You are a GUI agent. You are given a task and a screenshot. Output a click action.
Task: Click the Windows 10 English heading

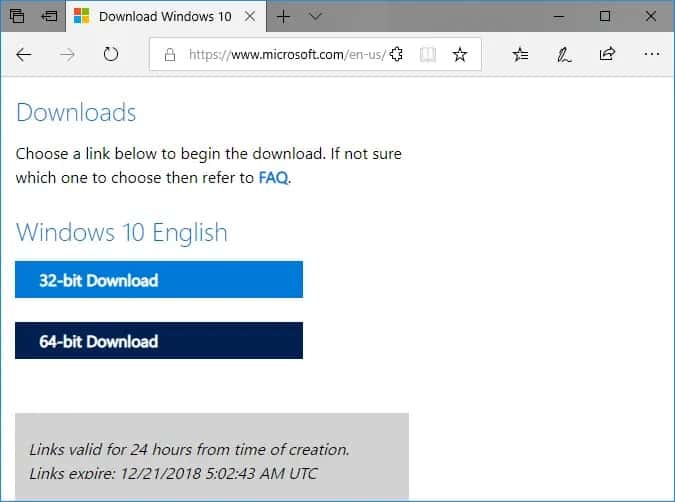[x=121, y=232]
